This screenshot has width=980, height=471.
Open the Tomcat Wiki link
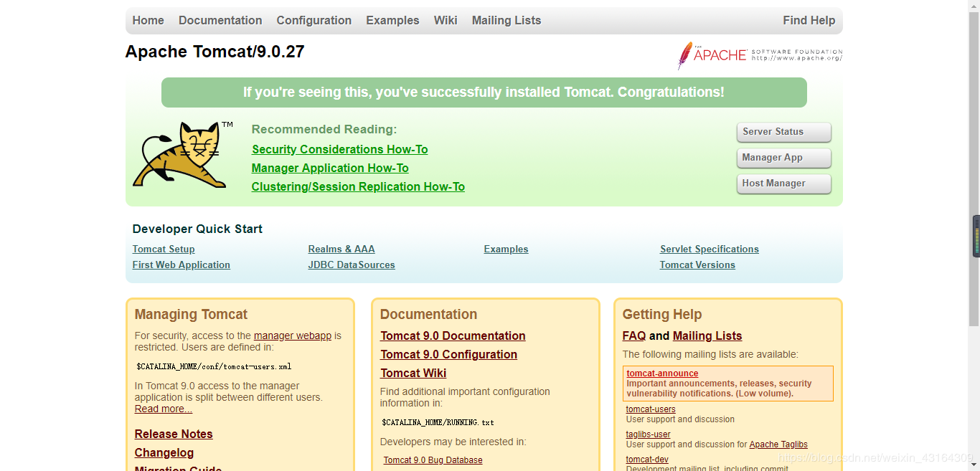[413, 373]
